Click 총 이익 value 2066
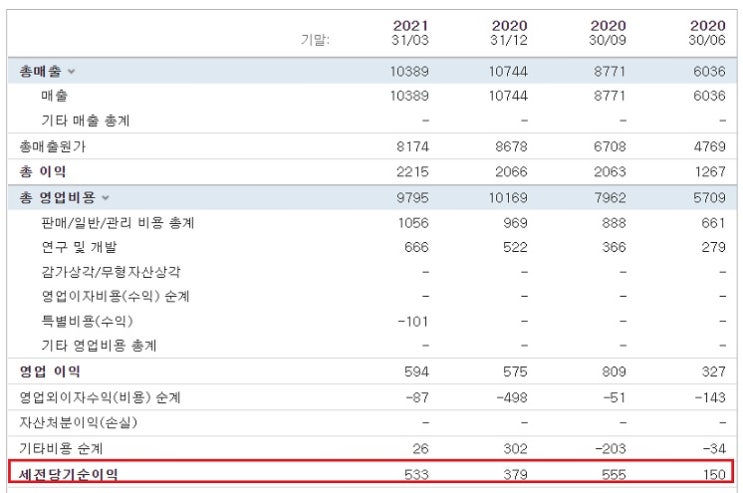 [511, 172]
